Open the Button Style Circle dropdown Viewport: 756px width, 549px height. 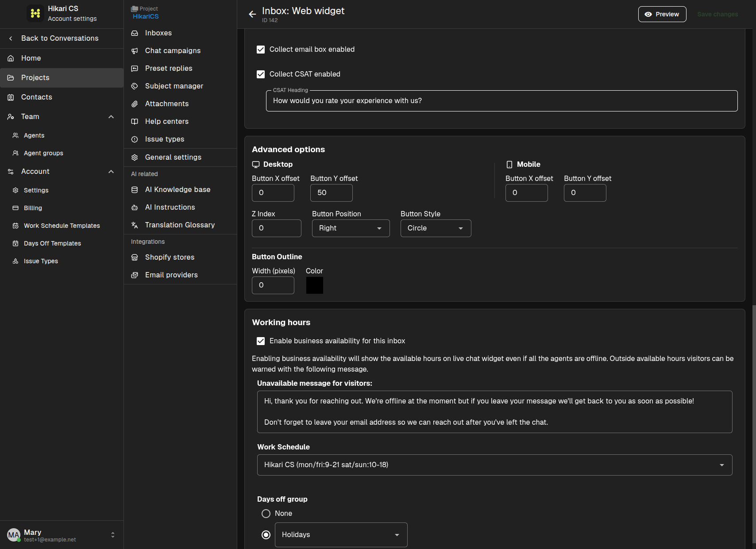(x=436, y=228)
